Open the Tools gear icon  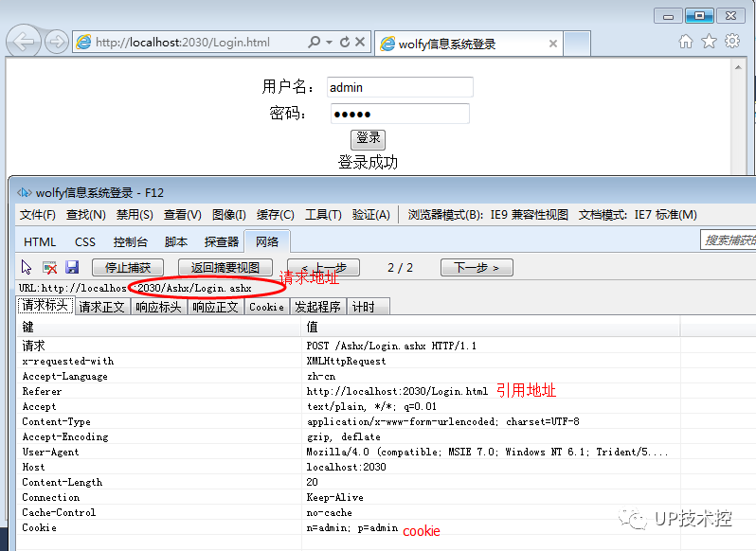point(732,41)
